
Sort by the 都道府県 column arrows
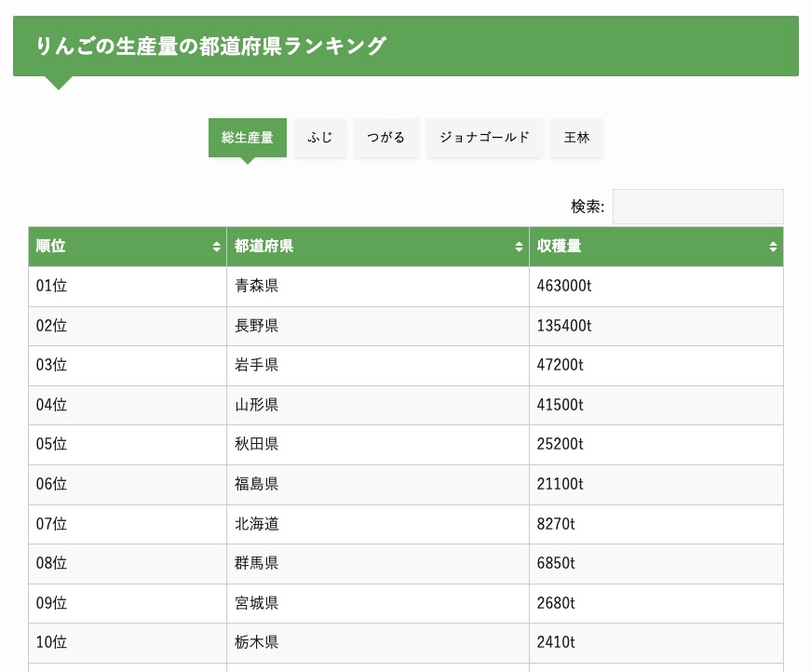click(x=519, y=247)
